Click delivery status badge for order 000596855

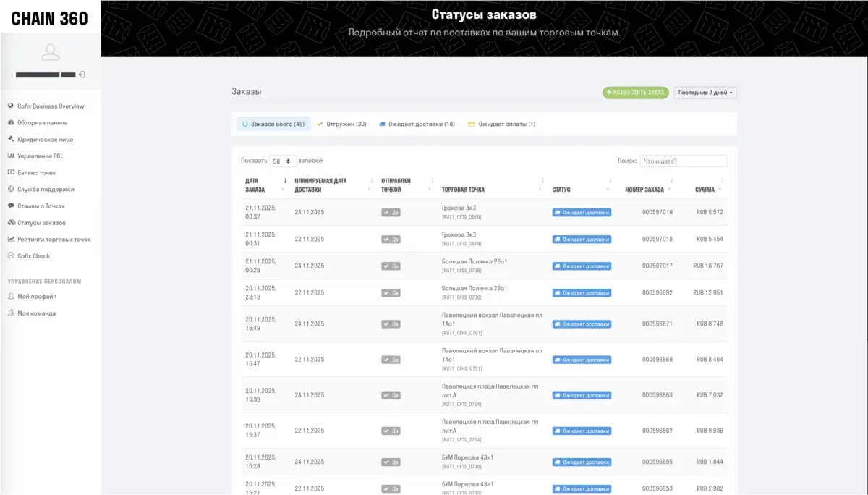[582, 462]
